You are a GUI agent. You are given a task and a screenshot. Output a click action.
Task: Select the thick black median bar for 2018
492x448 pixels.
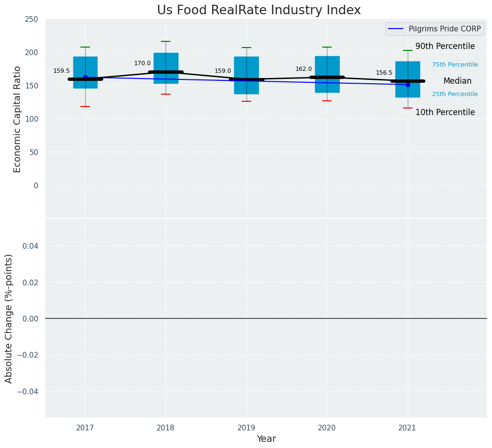(166, 72)
